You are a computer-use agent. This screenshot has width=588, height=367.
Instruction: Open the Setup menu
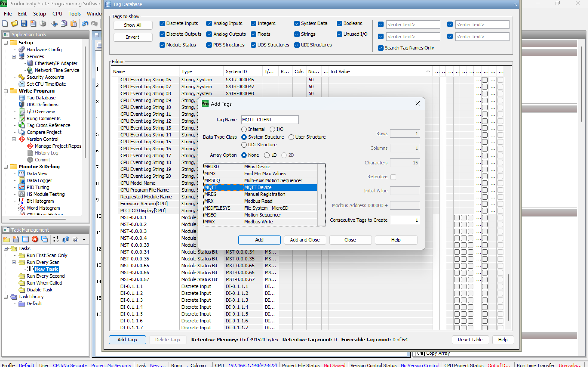click(x=39, y=14)
